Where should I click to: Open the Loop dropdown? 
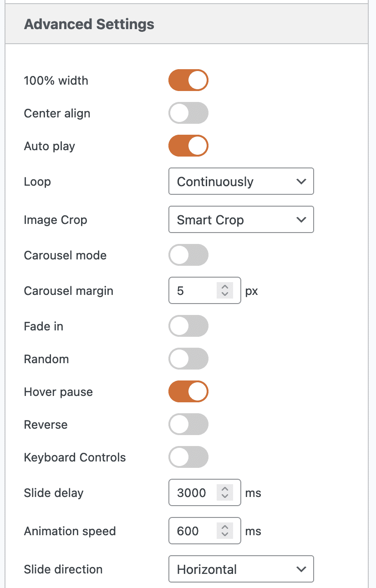241,182
